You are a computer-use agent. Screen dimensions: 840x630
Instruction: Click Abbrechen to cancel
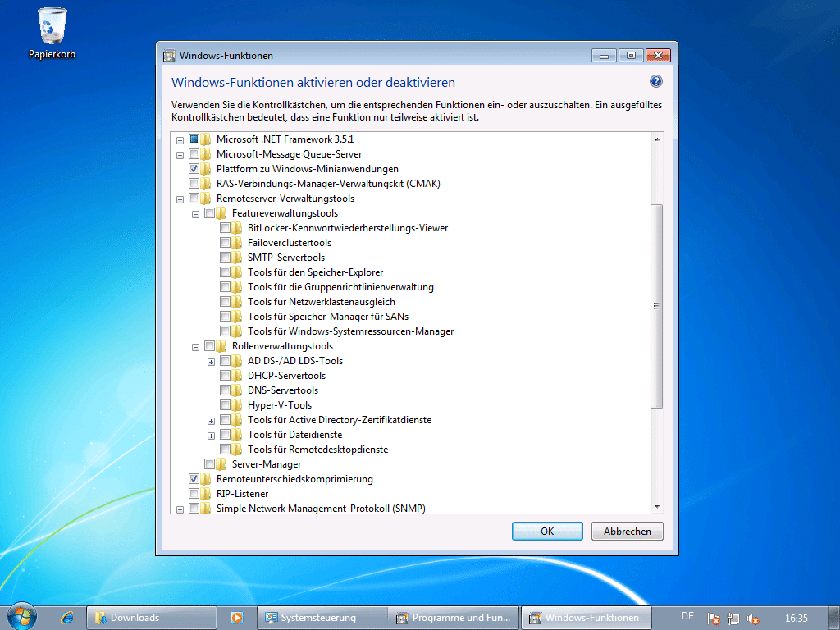pos(628,531)
